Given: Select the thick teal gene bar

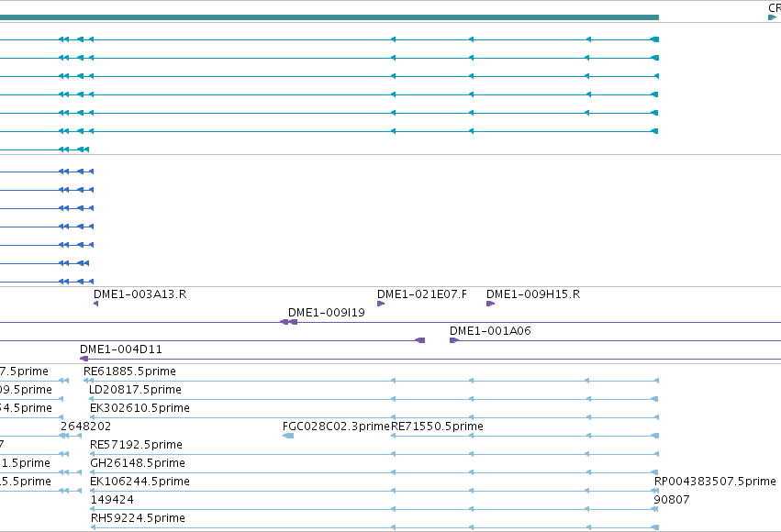Looking at the screenshot, I should click(x=329, y=17).
